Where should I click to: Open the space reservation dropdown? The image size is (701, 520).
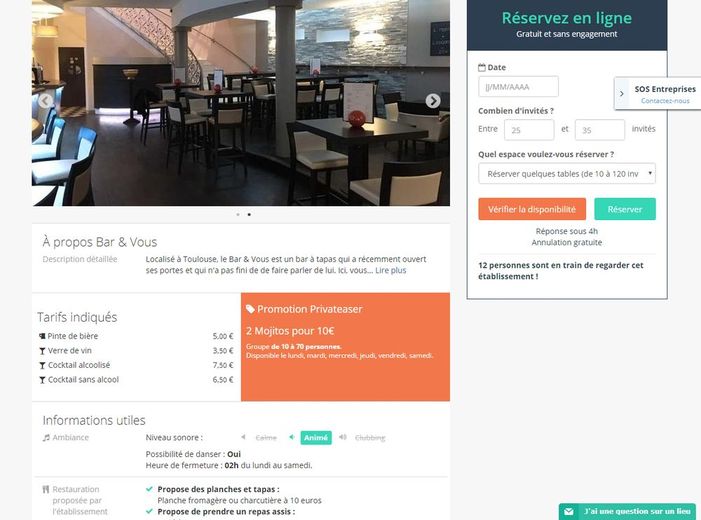(x=567, y=173)
